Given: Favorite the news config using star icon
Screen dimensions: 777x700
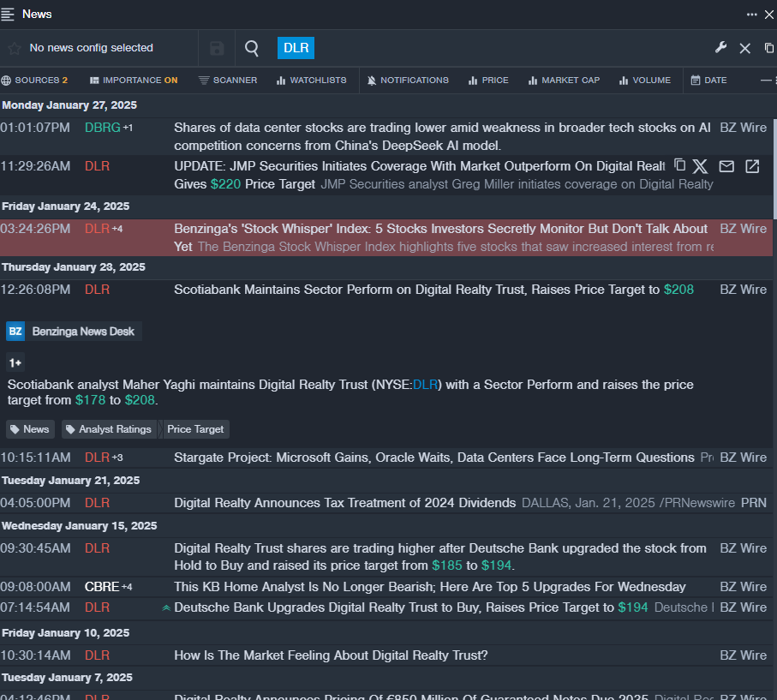Looking at the screenshot, I should tap(15, 48).
